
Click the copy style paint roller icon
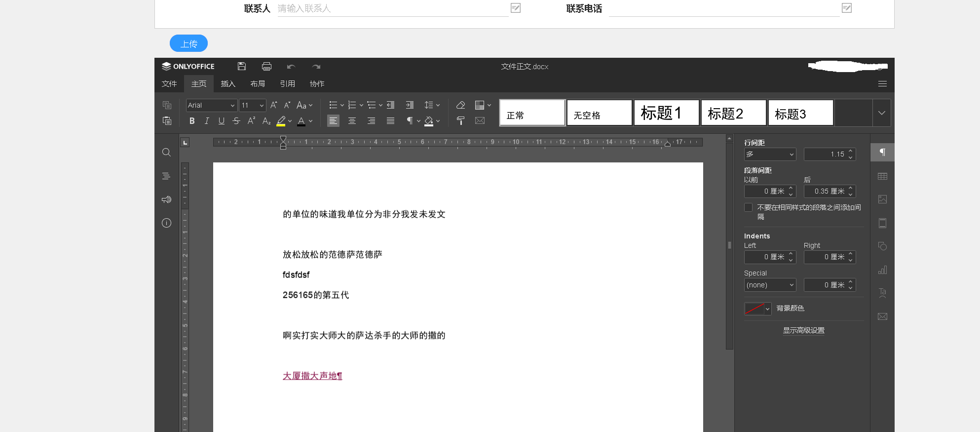click(x=460, y=121)
